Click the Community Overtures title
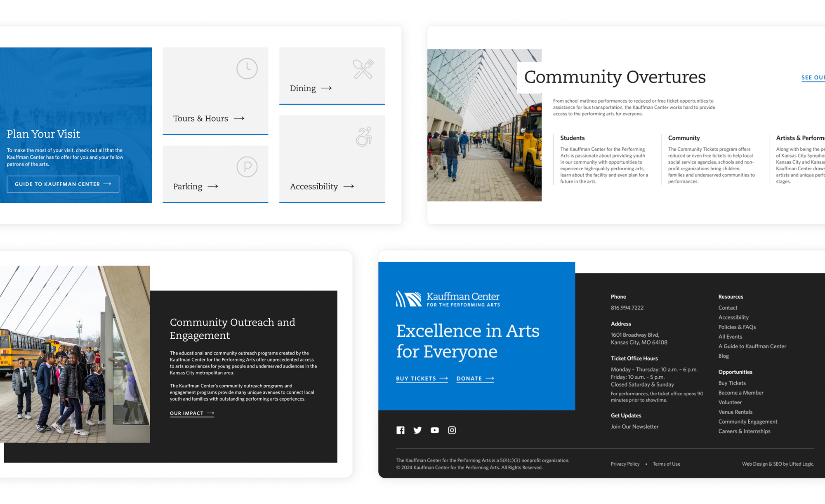Screen dimensions: 825x504 coord(615,77)
